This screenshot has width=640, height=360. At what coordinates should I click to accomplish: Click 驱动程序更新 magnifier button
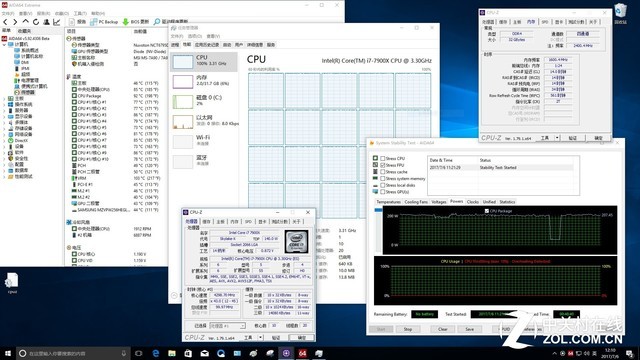[171, 22]
